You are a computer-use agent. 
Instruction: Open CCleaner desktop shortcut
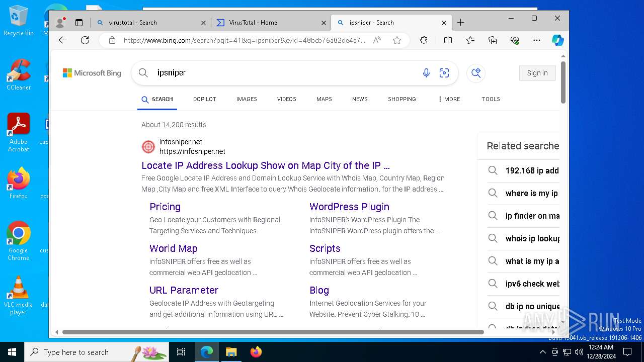click(x=19, y=74)
